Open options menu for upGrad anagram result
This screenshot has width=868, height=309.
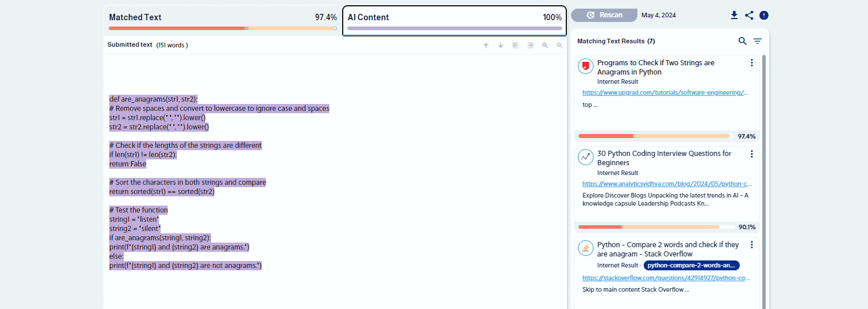point(751,63)
